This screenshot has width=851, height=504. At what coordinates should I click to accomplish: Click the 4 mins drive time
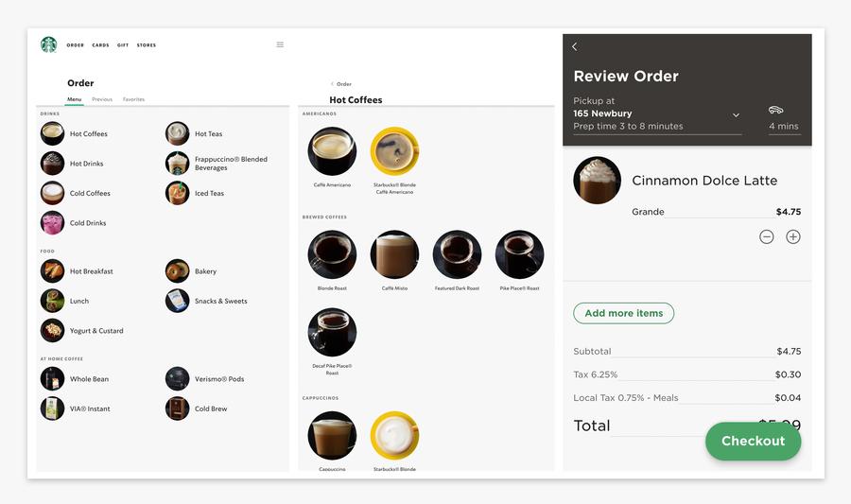click(x=784, y=127)
